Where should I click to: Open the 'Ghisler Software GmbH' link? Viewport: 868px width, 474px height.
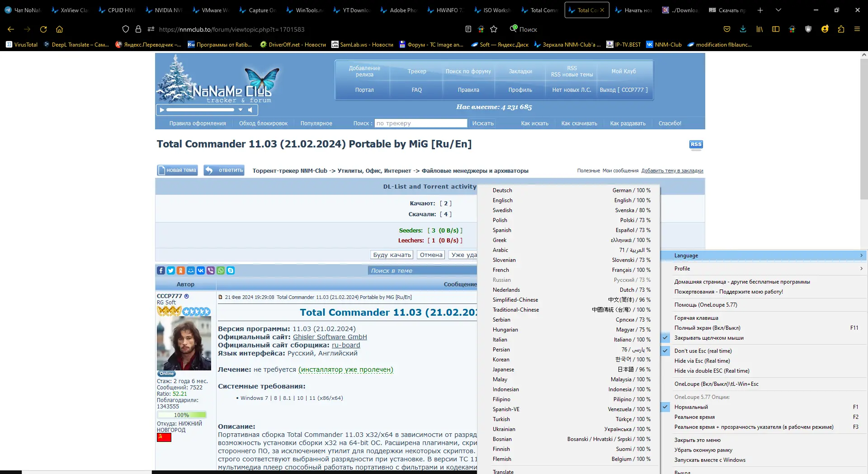click(x=330, y=337)
